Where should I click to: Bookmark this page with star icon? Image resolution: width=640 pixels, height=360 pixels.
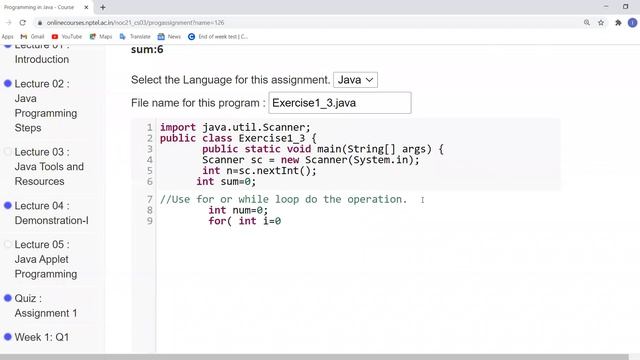pos(601,23)
